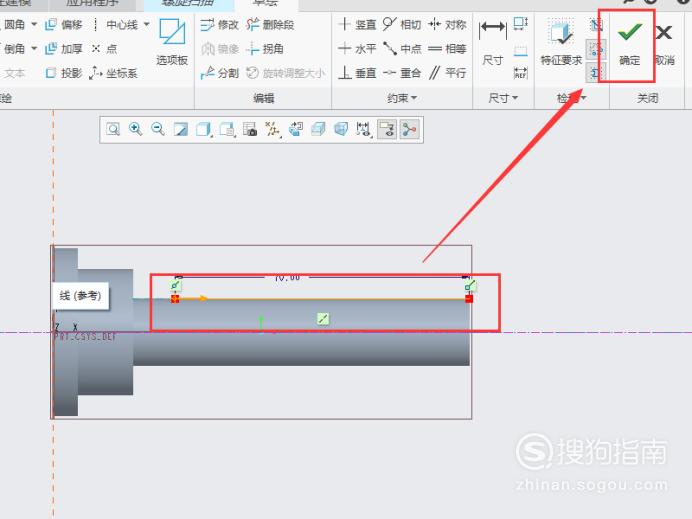Toggle the annotation display icon
692x519 pixels.
(387, 129)
